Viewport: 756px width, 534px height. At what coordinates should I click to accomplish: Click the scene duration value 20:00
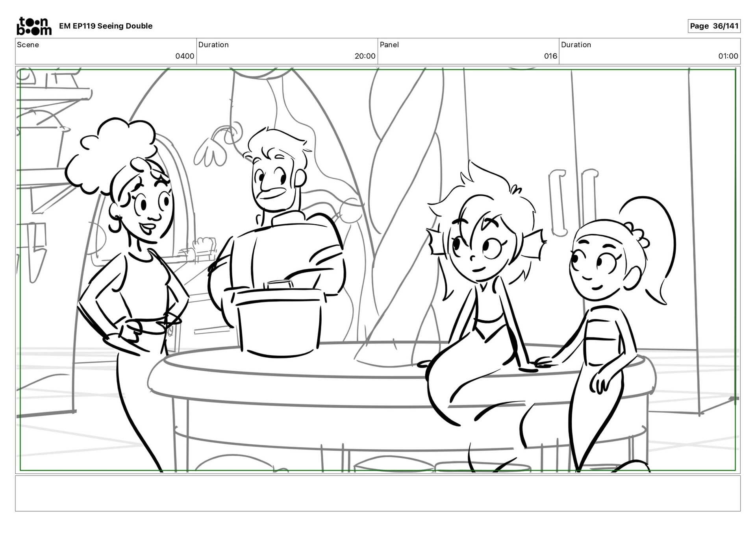tap(365, 56)
